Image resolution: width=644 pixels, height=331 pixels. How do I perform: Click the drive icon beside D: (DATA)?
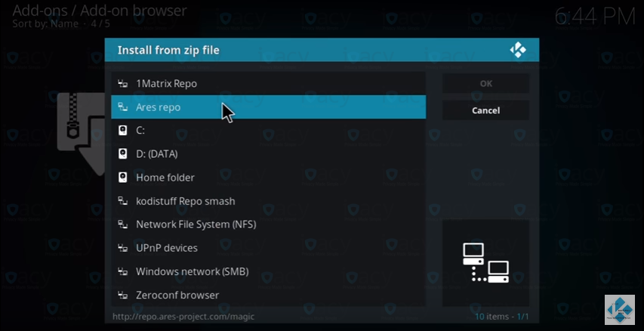[122, 153]
